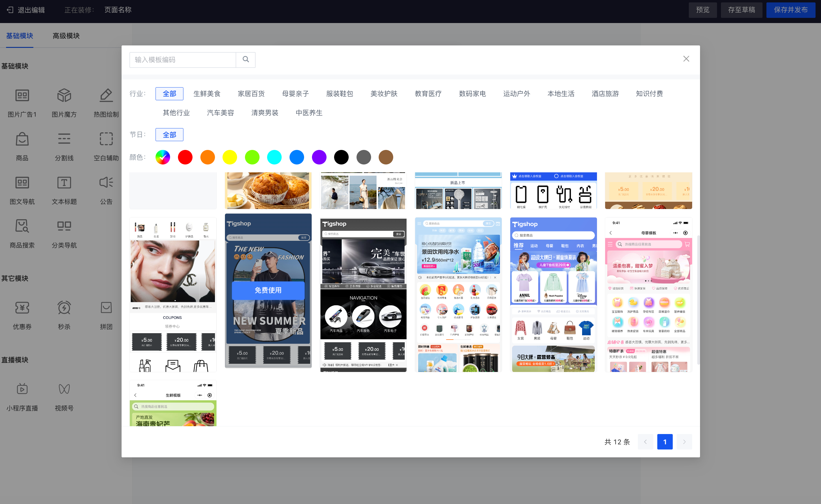Filter industry by 运动户外
The height and width of the screenshot is (504, 821).
pyautogui.click(x=517, y=94)
